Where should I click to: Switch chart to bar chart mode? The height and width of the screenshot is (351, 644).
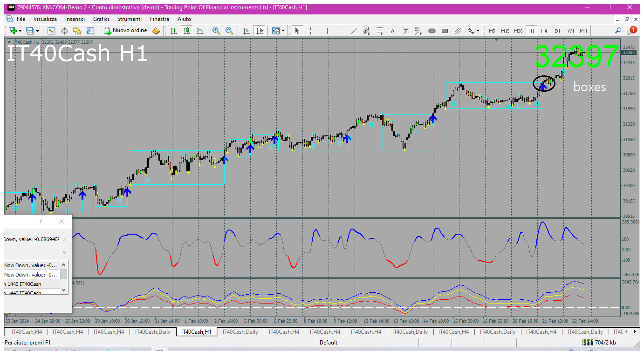pos(173,31)
